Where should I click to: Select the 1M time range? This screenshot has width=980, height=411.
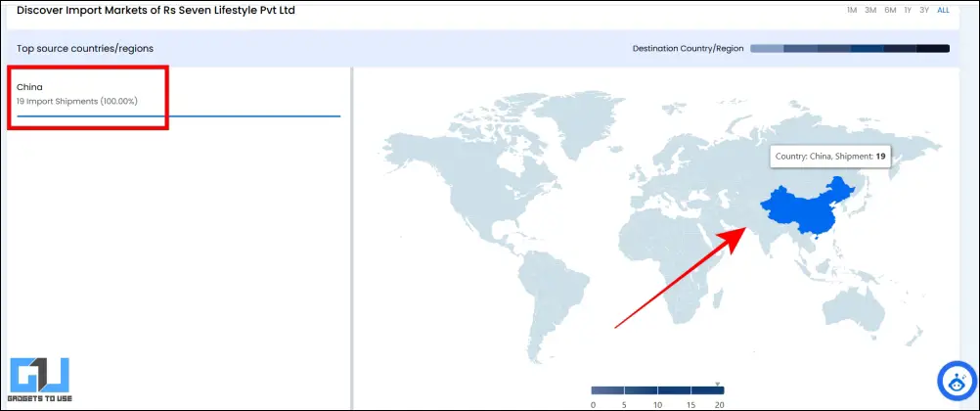coord(852,11)
